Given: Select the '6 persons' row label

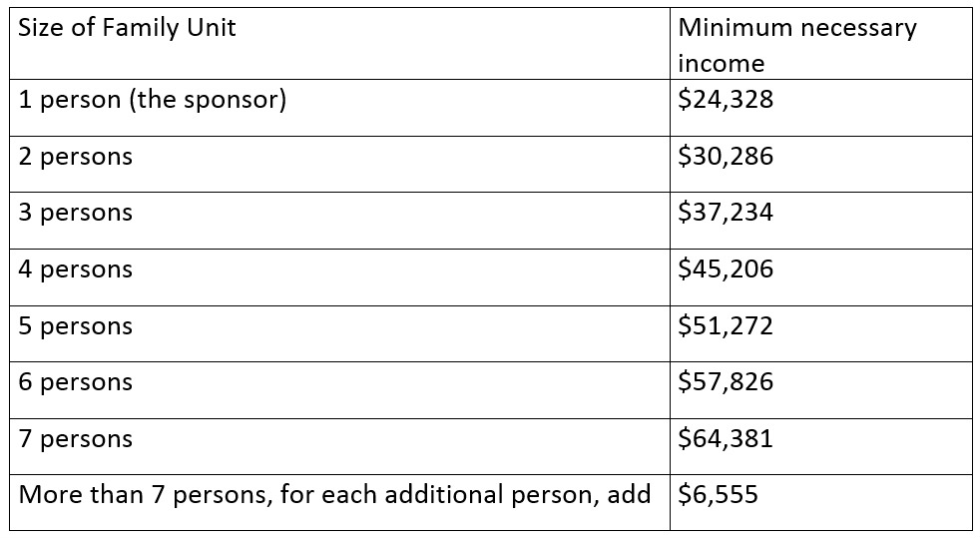Looking at the screenshot, I should [x=76, y=382].
